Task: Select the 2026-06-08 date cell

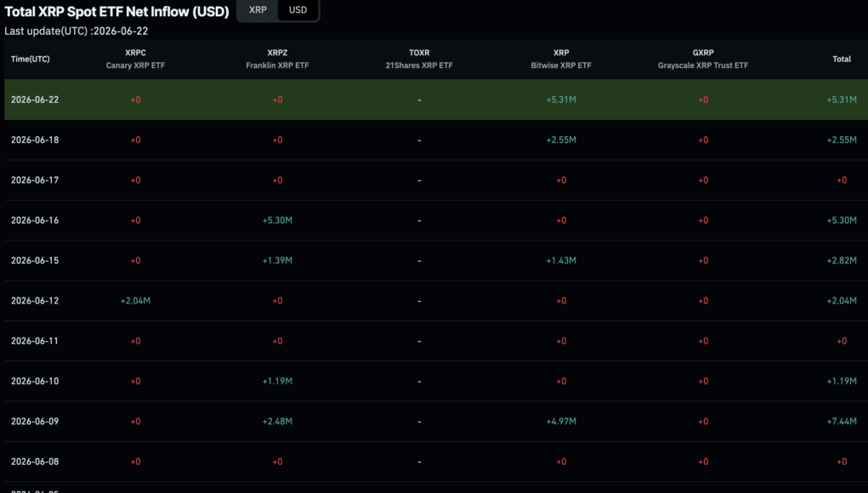Action: tap(35, 462)
